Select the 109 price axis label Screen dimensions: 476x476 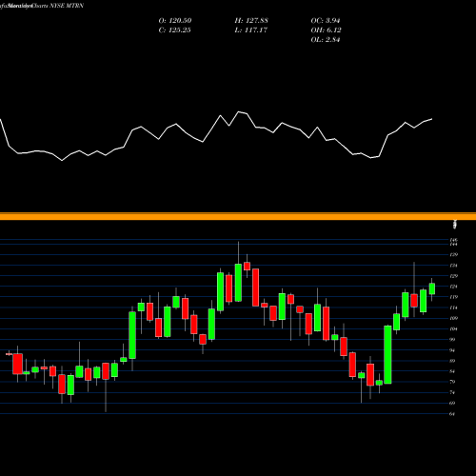point(454,318)
